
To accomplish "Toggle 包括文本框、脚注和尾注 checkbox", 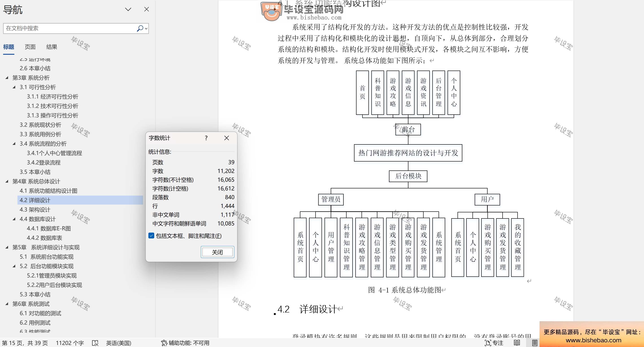I will pos(151,236).
